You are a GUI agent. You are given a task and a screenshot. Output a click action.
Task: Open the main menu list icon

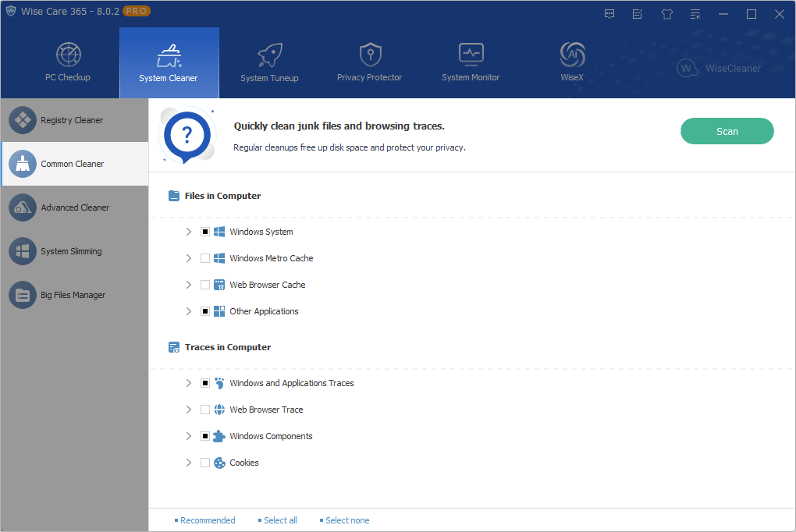pyautogui.click(x=695, y=14)
